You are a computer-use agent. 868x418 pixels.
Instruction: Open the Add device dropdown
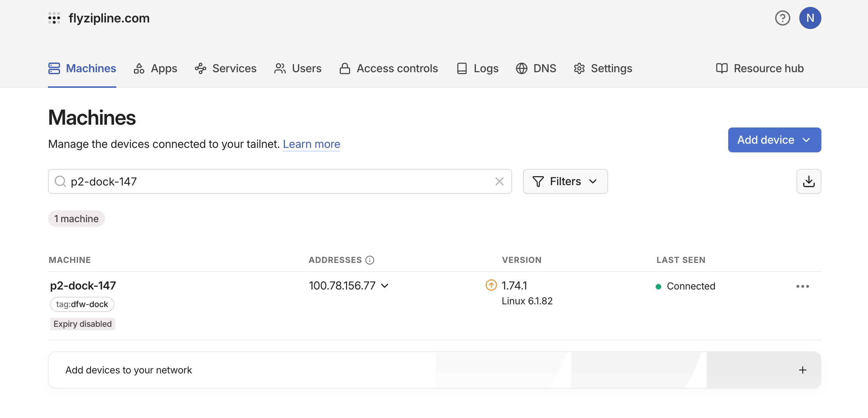pos(774,140)
